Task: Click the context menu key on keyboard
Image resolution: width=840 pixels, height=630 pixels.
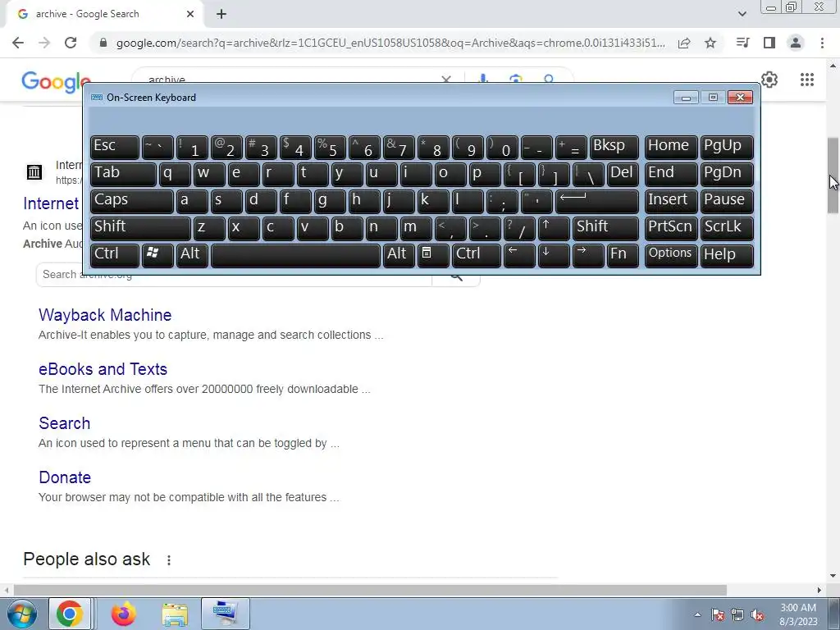Action: click(433, 255)
